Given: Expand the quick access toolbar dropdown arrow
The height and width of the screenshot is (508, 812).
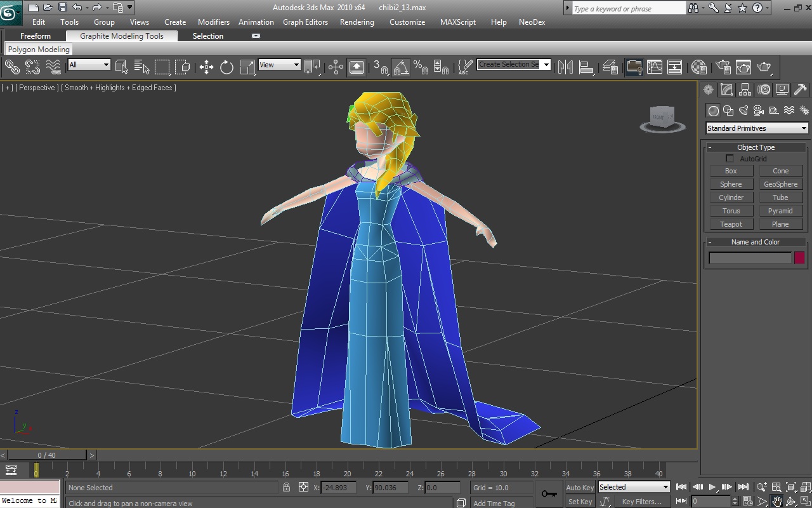Looking at the screenshot, I should click(130, 8).
